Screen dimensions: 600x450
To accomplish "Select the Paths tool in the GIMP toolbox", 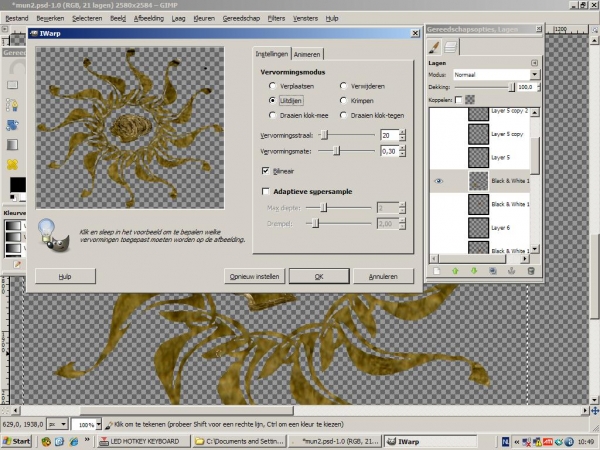I will click(12, 105).
